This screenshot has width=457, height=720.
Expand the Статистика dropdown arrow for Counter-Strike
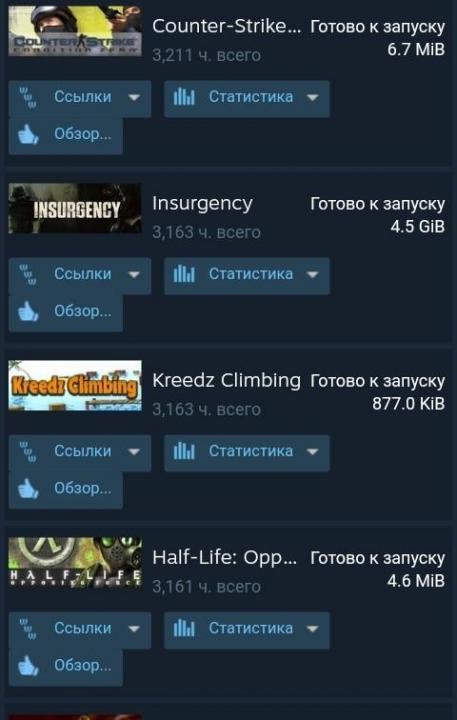[312, 97]
